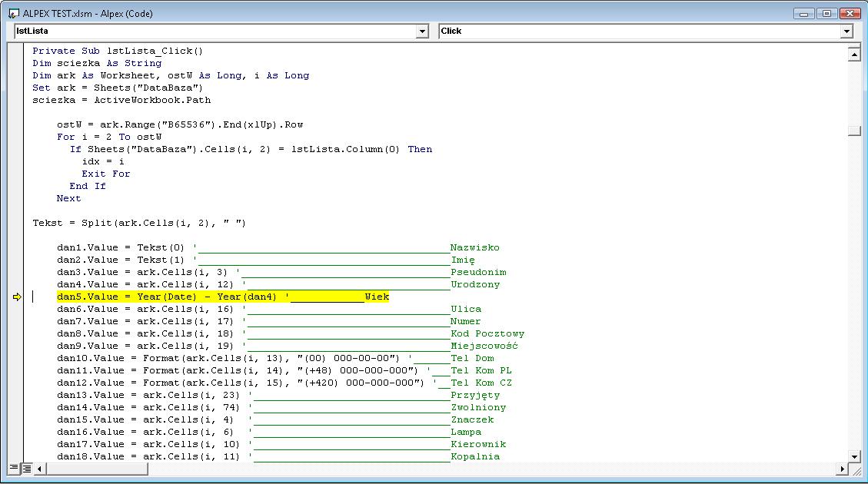Click the line 'idx = i'
Viewport: 868px width, 484px height.
pos(103,161)
